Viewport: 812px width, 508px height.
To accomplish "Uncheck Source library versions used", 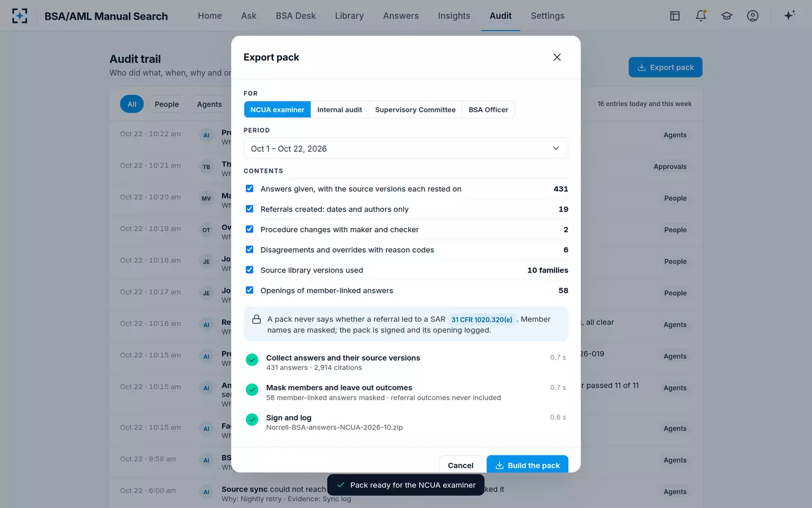I will 249,270.
